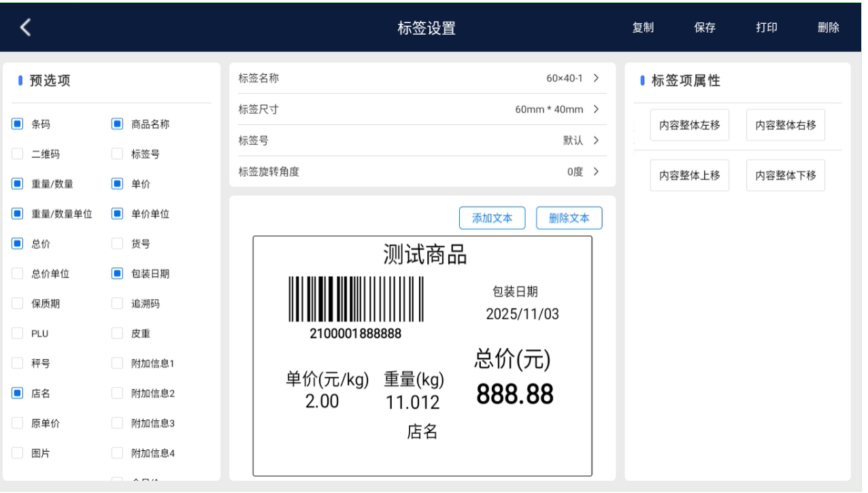Enable the 附加信息3 checkbox
The image size is (868, 493).
117,424
